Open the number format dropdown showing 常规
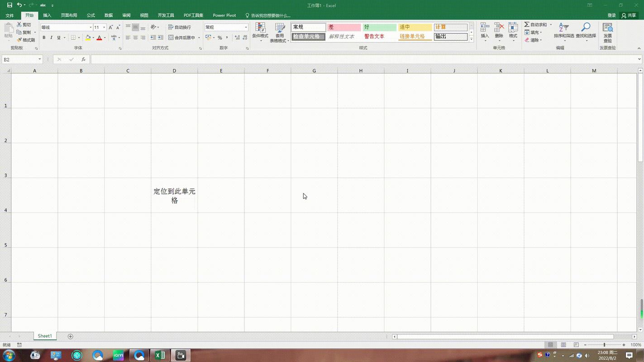 245,27
